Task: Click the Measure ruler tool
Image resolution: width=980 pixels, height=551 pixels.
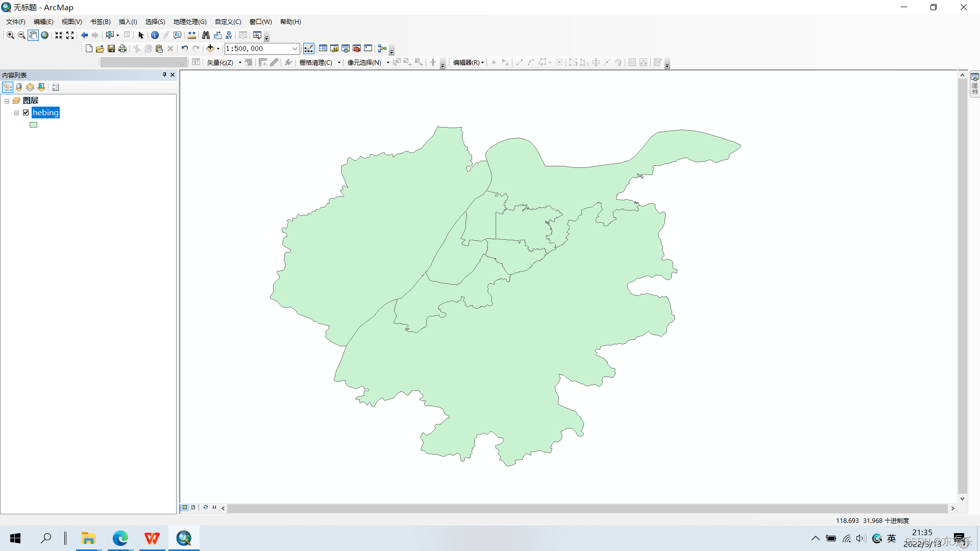Action: 192,35
